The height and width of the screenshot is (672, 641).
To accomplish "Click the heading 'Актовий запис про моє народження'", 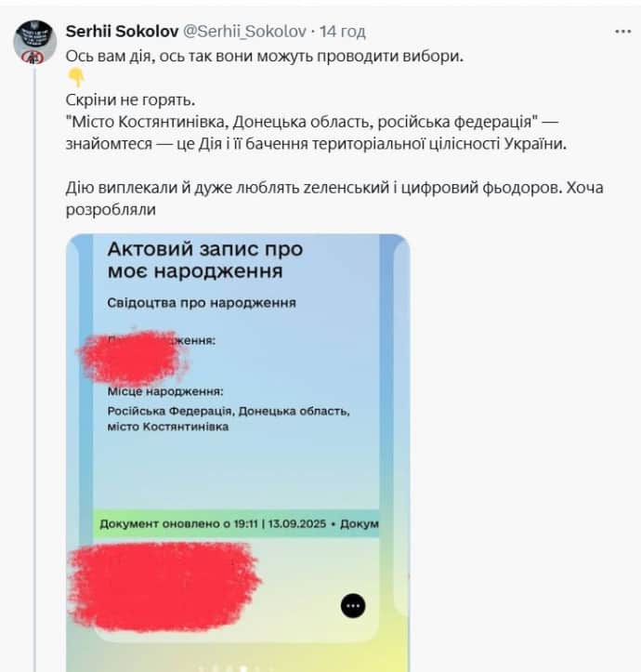I will click(205, 259).
